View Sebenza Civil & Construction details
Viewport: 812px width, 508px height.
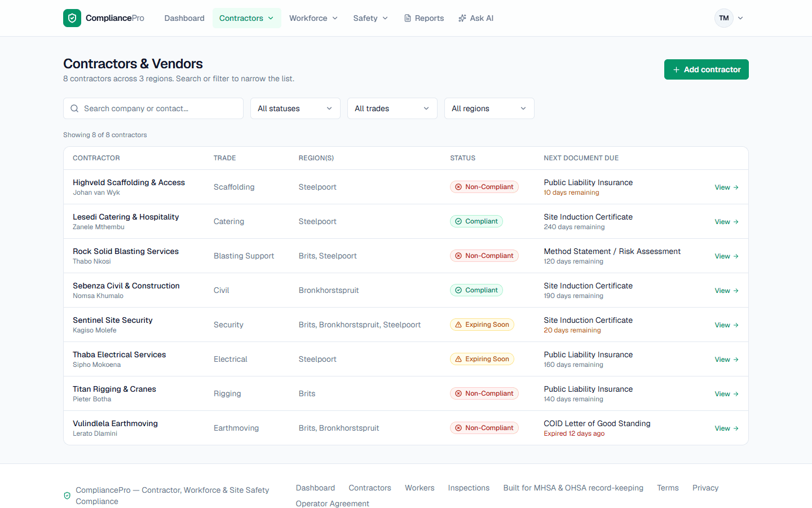pyautogui.click(x=727, y=291)
